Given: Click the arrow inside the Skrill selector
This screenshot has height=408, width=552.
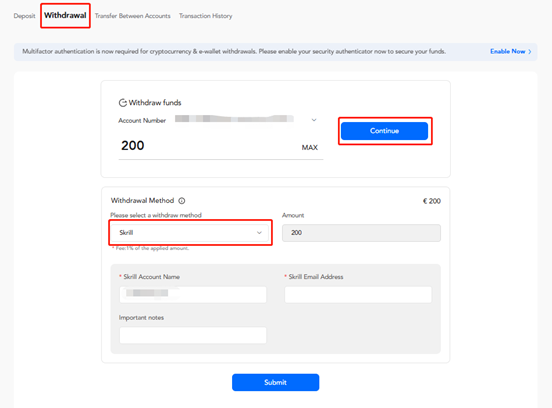Looking at the screenshot, I should click(x=259, y=233).
